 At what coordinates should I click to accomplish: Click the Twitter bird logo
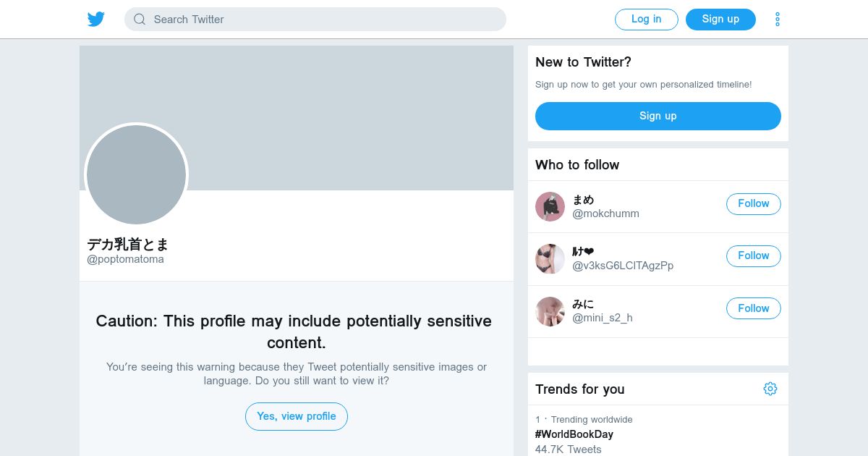coord(96,20)
